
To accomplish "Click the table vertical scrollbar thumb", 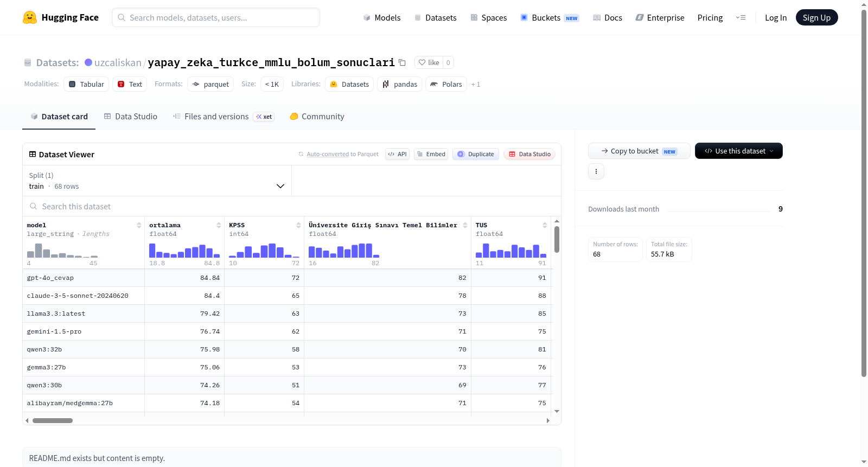I will 557,239.
